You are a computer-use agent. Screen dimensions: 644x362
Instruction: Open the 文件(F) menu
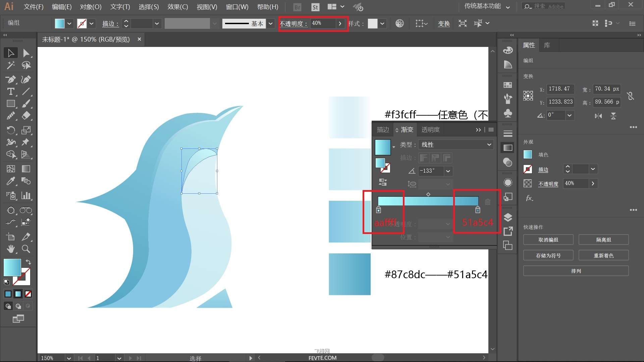coord(34,7)
